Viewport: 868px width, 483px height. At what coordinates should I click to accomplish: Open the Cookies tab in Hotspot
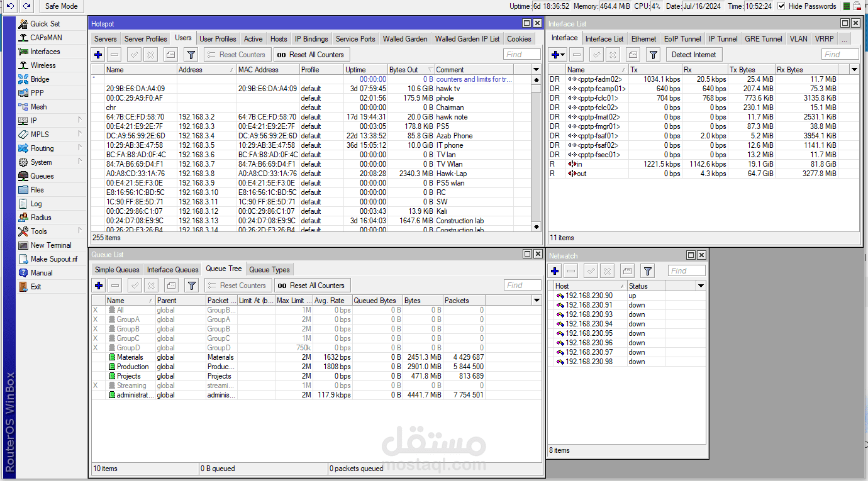(x=519, y=38)
